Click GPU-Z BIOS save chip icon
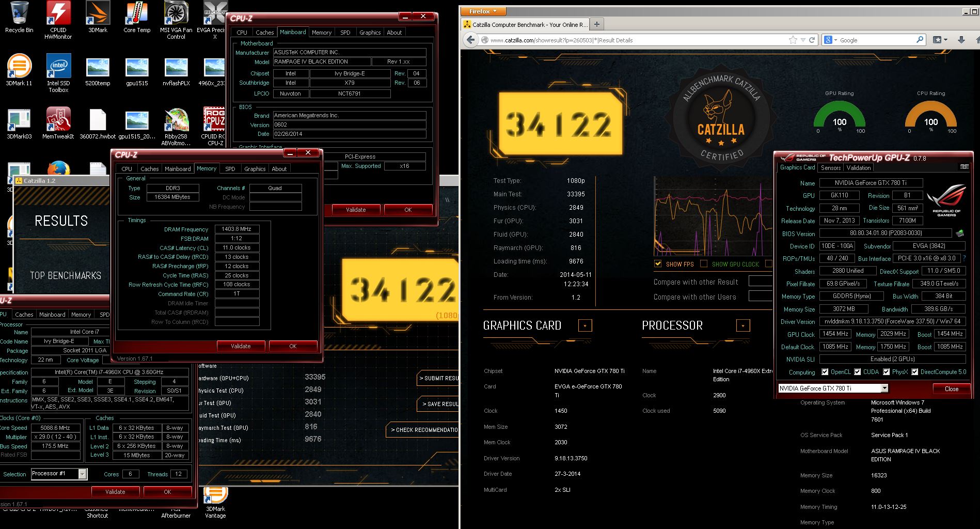 tap(960, 234)
